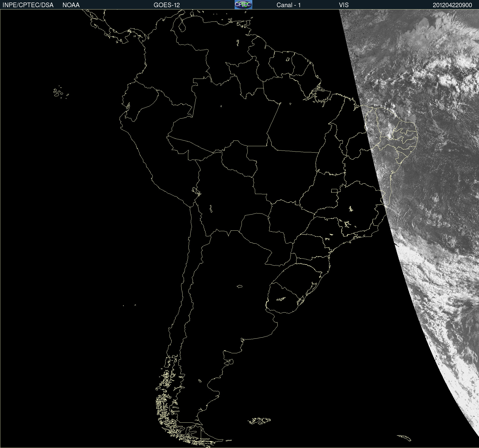This screenshot has height=448, width=479.
Task: Click the INPE/CPTEC/DSA header label
Action: pos(28,5)
